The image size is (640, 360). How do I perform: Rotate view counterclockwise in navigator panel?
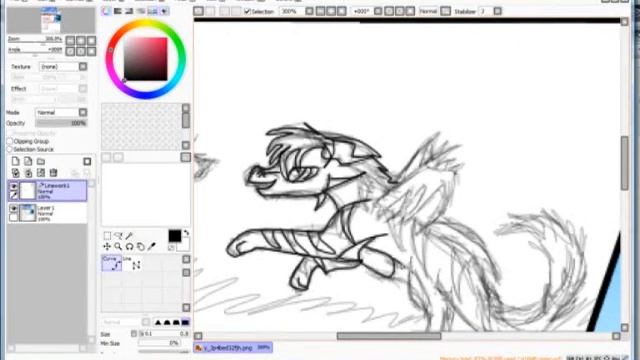tap(70, 51)
